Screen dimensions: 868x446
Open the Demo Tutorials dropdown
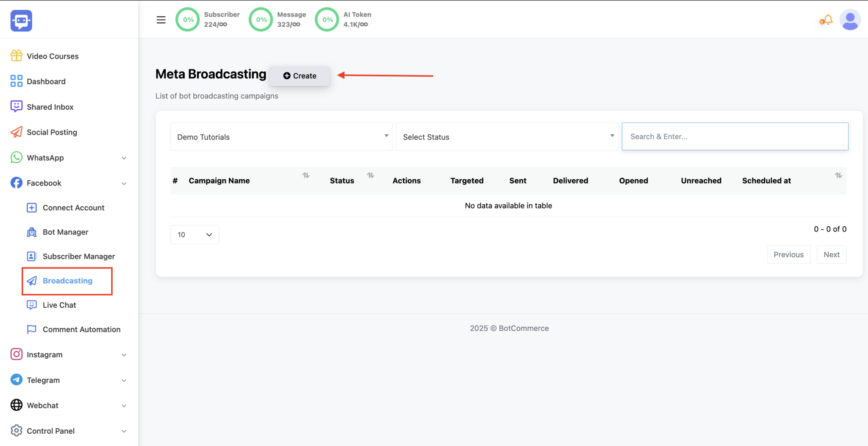(x=281, y=137)
